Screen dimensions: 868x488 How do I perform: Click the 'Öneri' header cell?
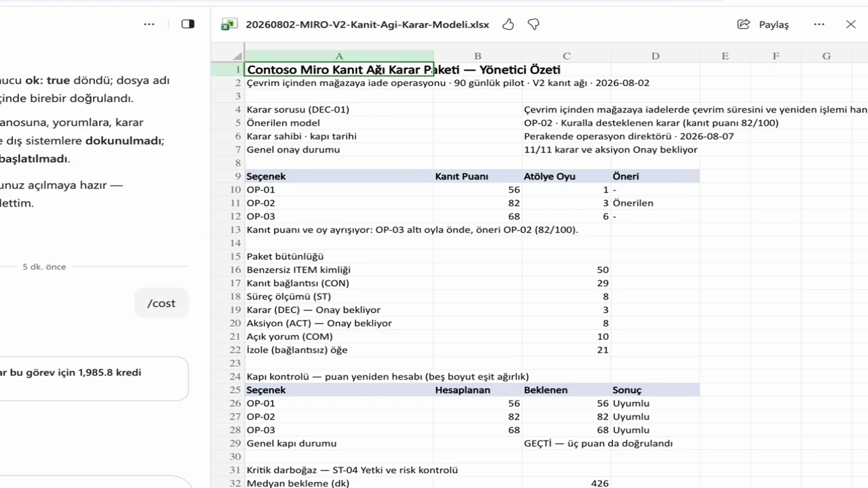[655, 176]
